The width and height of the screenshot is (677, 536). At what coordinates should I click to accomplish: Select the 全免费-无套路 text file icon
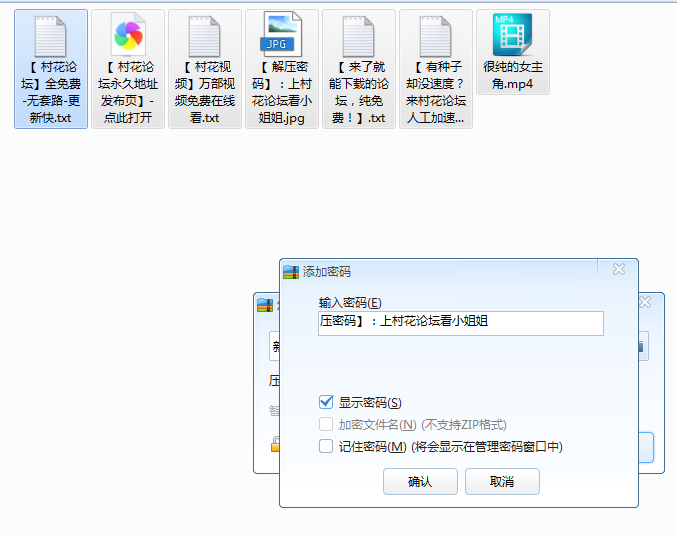pyautogui.click(x=50, y=36)
